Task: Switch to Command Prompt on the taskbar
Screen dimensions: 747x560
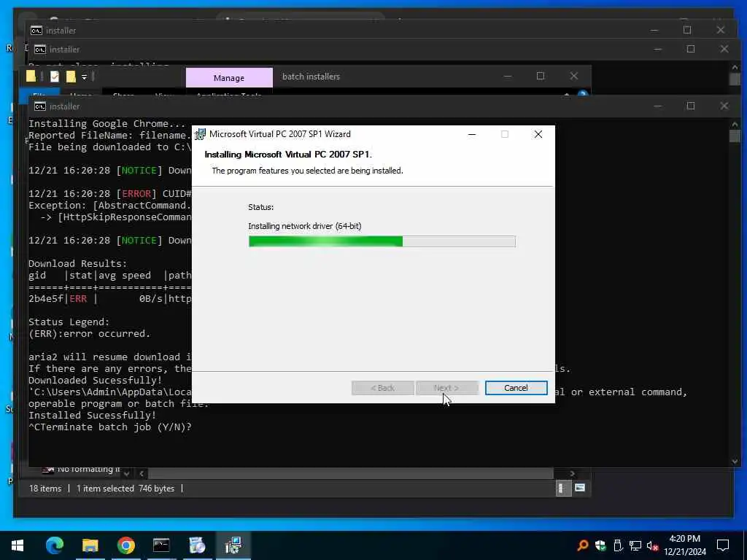Action: point(161,545)
